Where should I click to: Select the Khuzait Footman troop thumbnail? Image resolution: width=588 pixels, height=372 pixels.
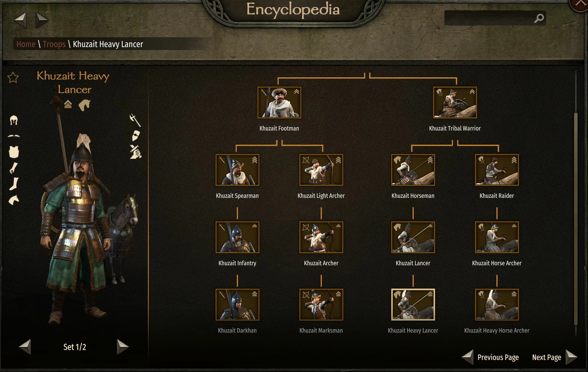(279, 103)
